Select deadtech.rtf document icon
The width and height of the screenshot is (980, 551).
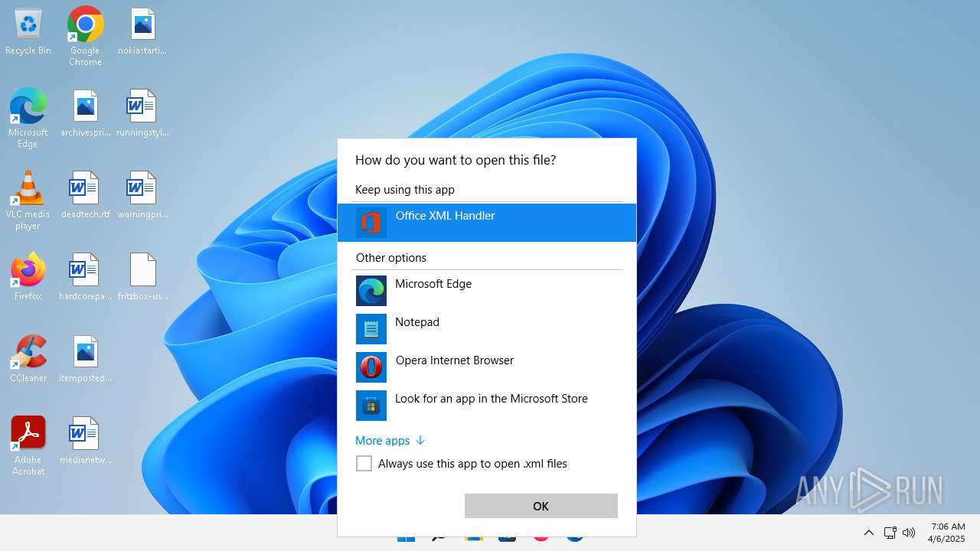[85, 196]
